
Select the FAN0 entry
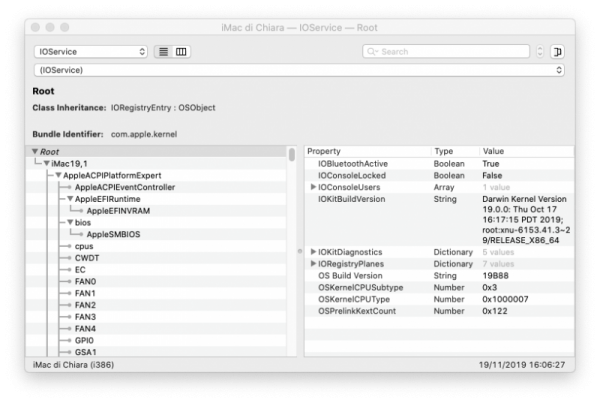point(85,282)
